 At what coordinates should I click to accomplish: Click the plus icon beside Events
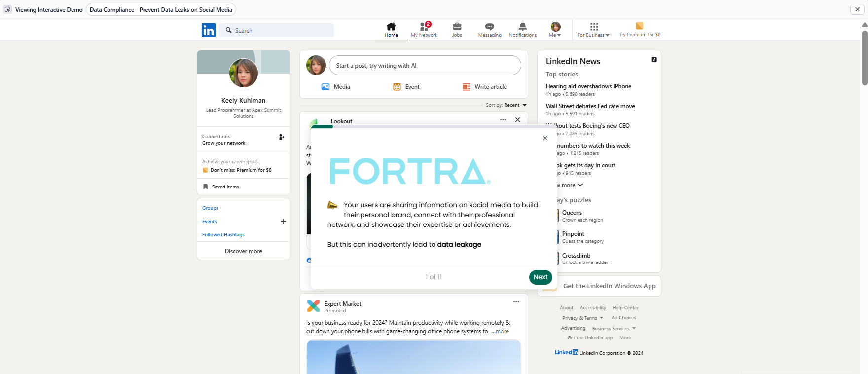click(x=284, y=222)
